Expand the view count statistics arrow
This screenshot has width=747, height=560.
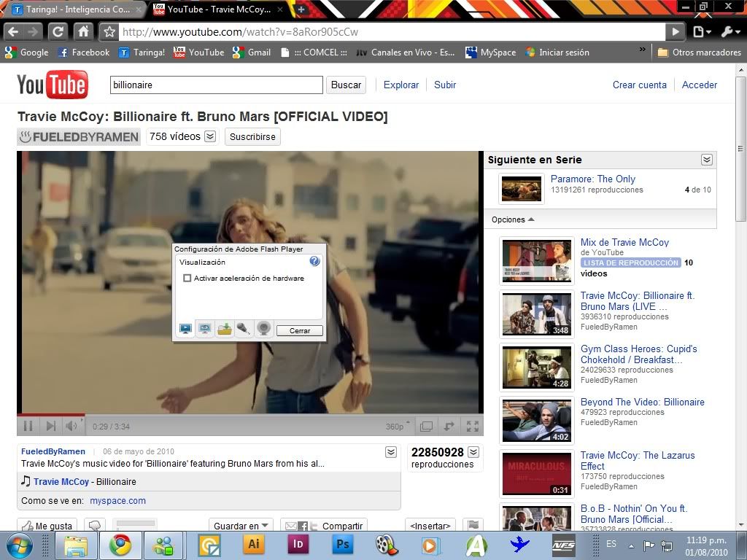[x=473, y=452]
